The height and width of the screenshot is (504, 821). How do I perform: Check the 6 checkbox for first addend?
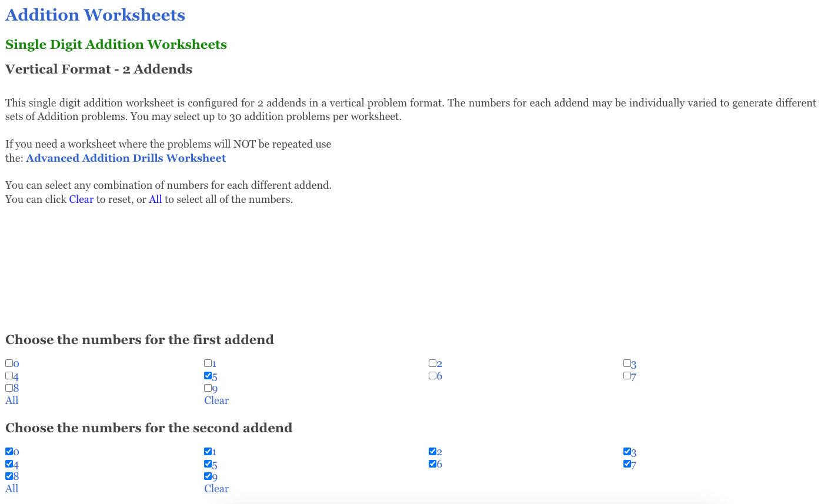433,375
